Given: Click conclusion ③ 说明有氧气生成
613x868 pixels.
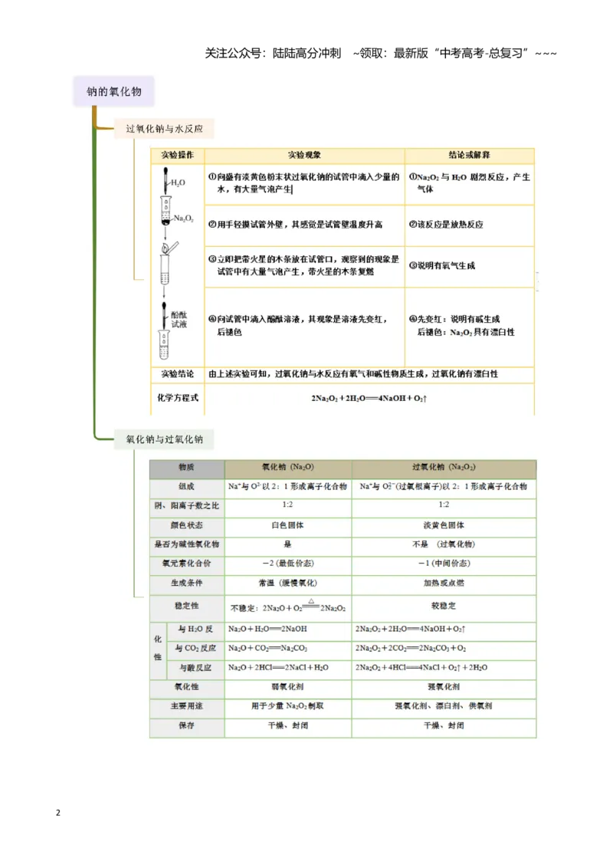Looking at the screenshot, I should coord(442,265).
